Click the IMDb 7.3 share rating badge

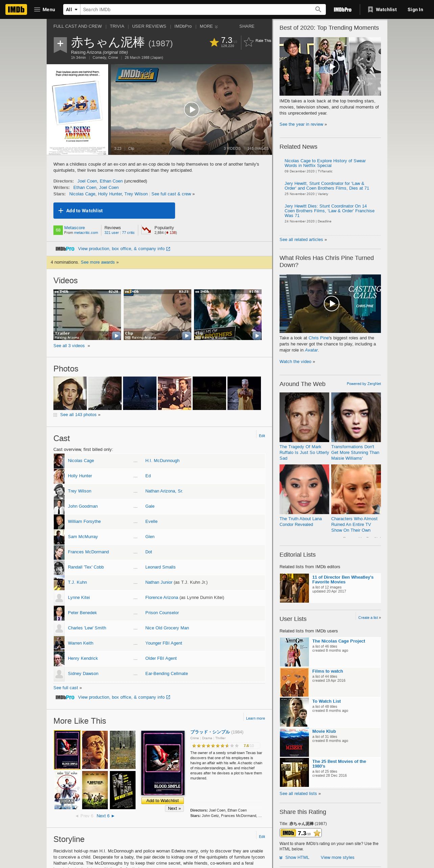point(300,833)
